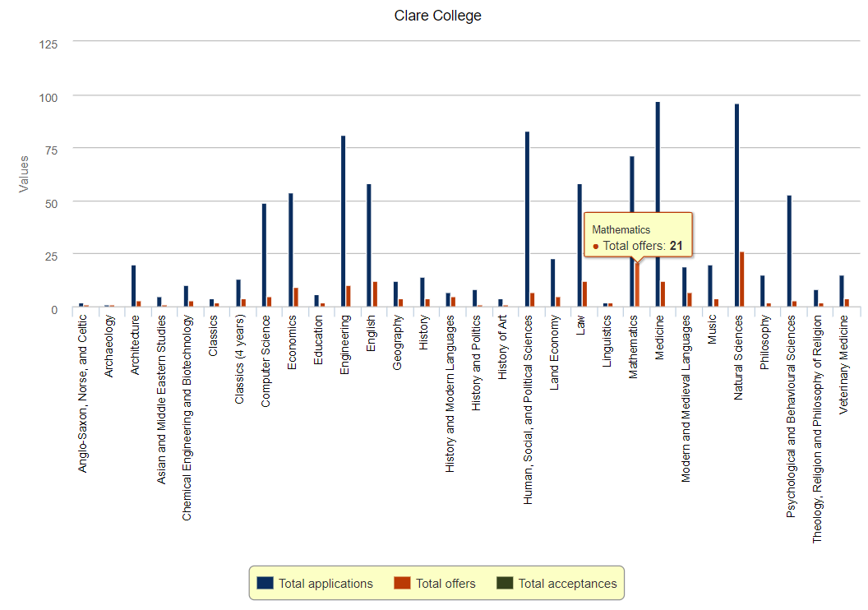Click the Theology, Religion and Philosophy of Religion label
868x610 pixels.
point(817,429)
